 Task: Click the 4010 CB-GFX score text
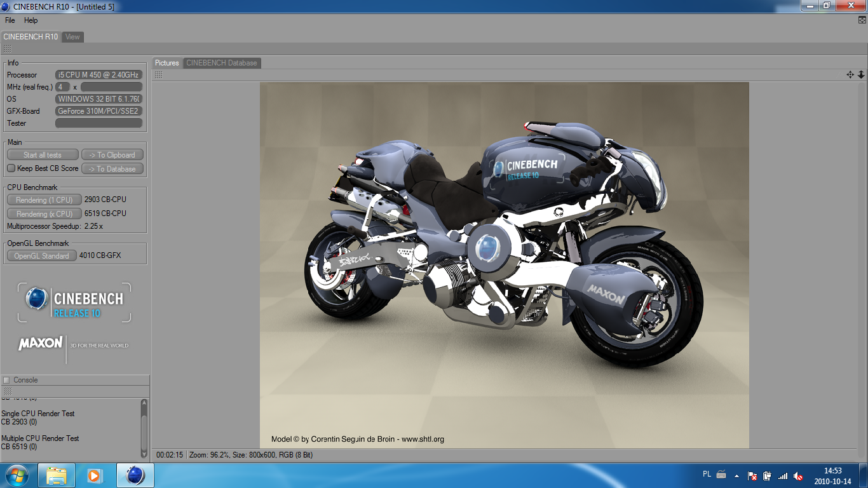[100, 256]
